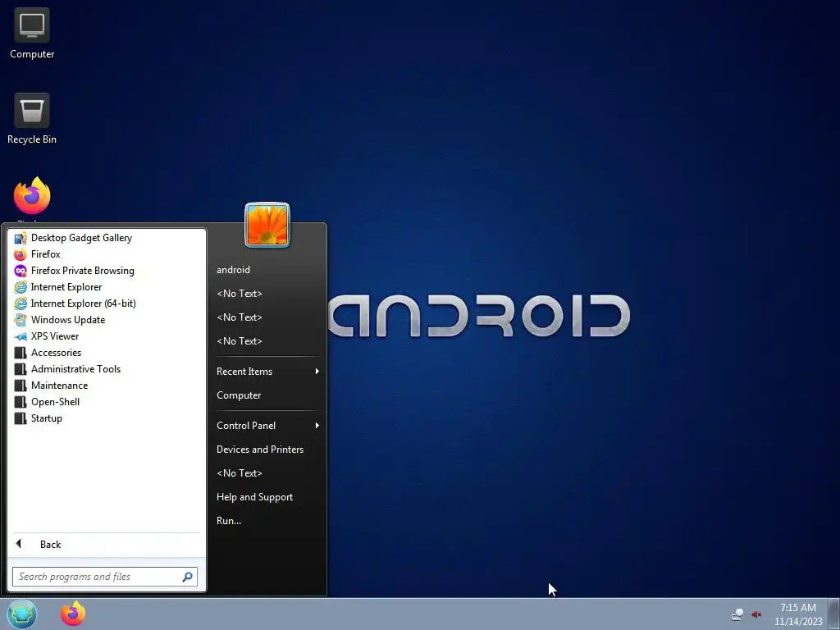Expand Recent Items submenu arrow

(317, 372)
